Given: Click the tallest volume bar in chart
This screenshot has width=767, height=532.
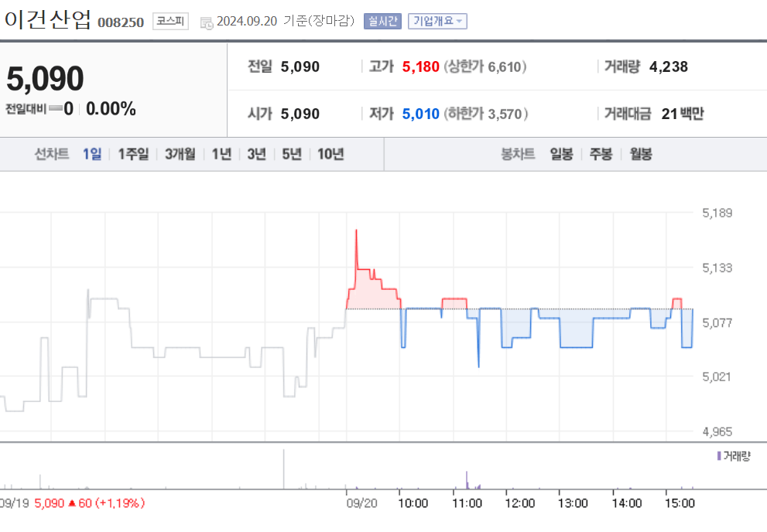Looking at the screenshot, I should (x=284, y=469).
